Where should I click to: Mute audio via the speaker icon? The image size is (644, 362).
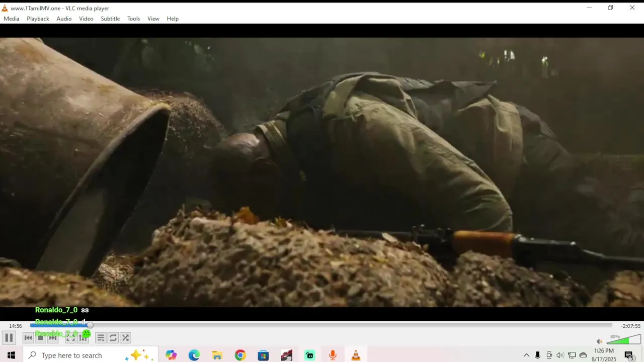[599, 341]
